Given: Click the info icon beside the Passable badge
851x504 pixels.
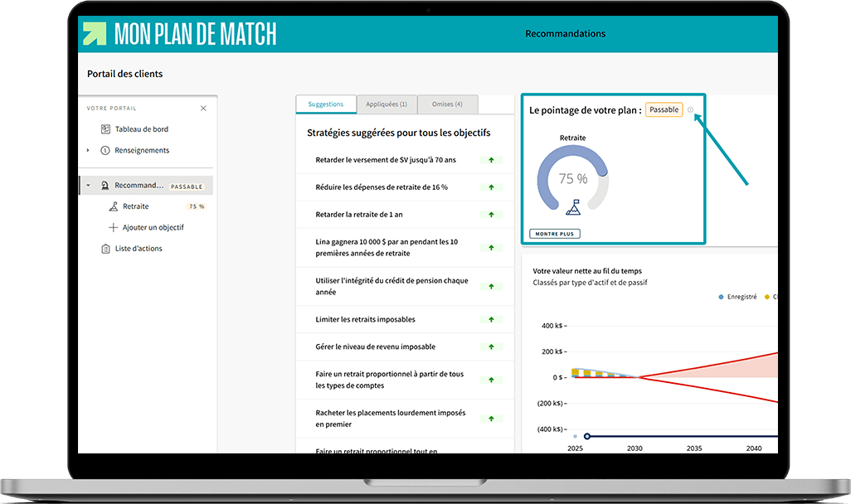Looking at the screenshot, I should click(691, 110).
